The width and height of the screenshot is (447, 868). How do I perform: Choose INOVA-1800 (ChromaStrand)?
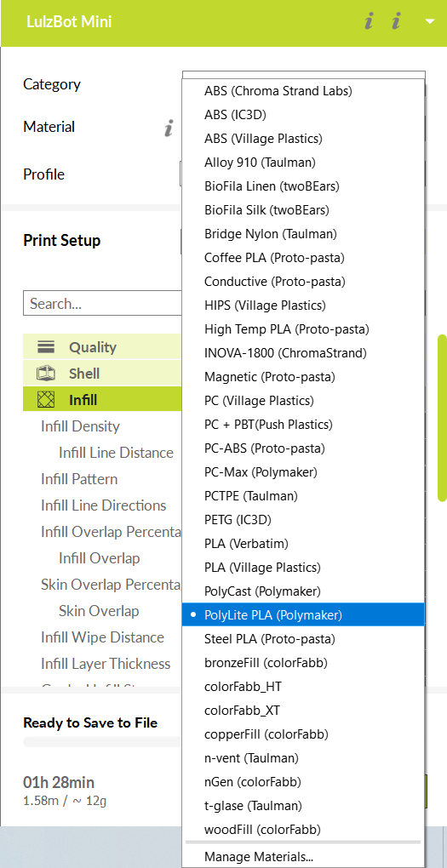coord(304,352)
